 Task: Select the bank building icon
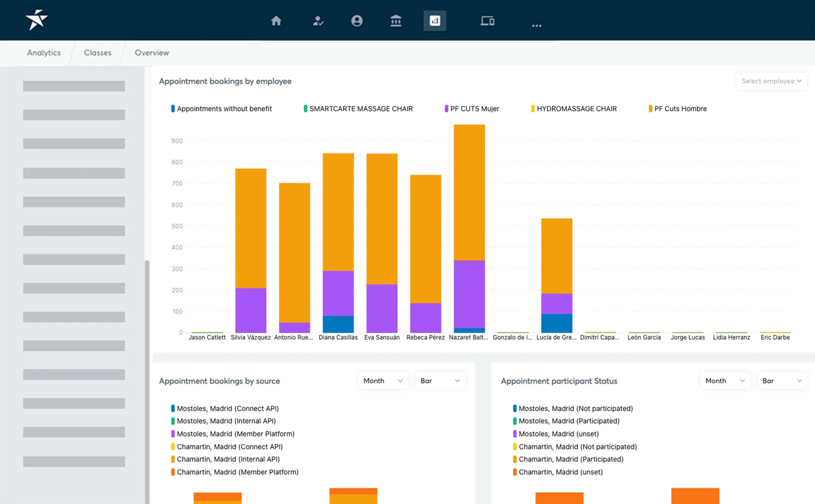pyautogui.click(x=396, y=21)
